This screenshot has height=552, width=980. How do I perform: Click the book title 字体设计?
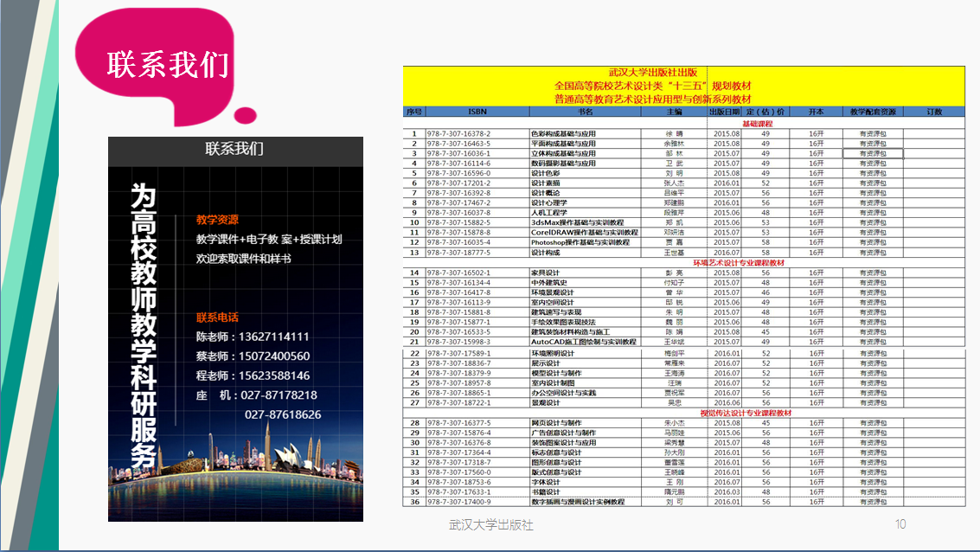(x=546, y=483)
